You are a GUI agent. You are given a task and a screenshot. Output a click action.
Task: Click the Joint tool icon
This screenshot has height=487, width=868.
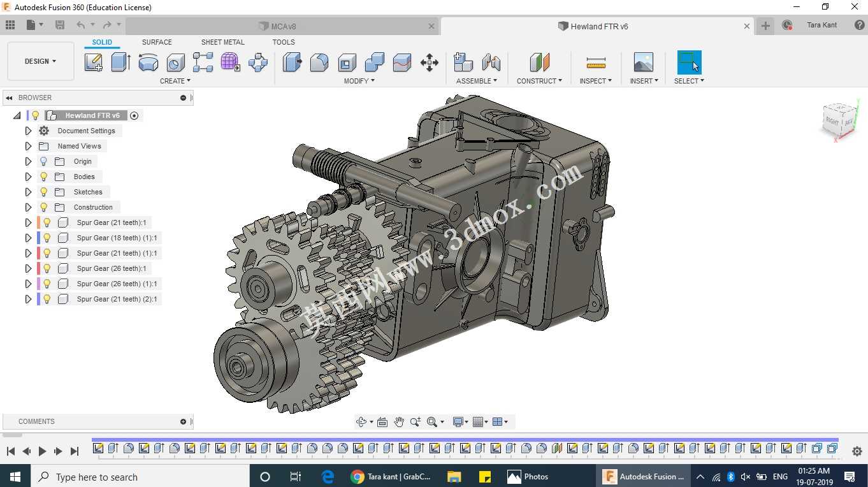pyautogui.click(x=491, y=62)
